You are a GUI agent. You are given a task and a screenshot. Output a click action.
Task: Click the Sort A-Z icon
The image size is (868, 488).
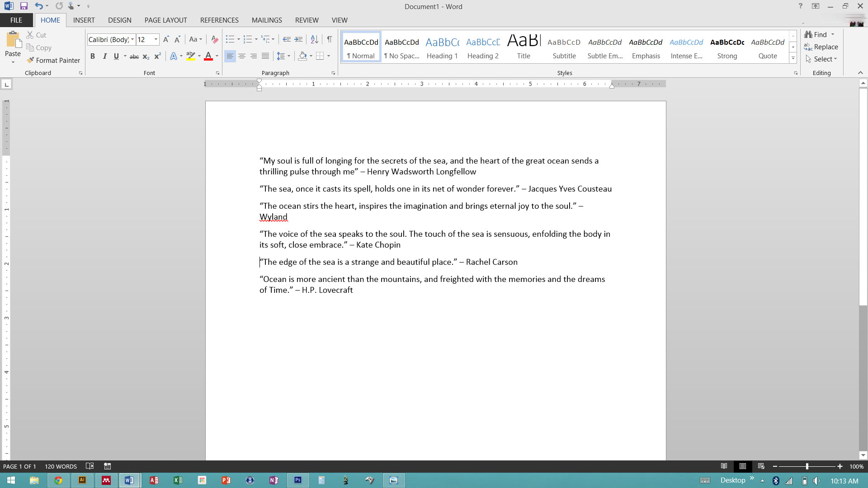(x=315, y=39)
